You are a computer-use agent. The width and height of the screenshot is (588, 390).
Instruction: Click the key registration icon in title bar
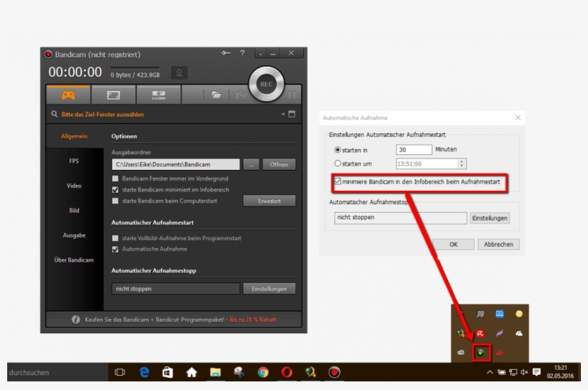[226, 54]
